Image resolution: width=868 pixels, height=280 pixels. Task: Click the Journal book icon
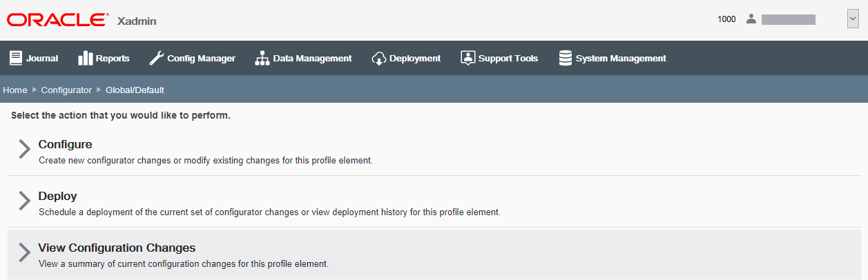[16, 58]
